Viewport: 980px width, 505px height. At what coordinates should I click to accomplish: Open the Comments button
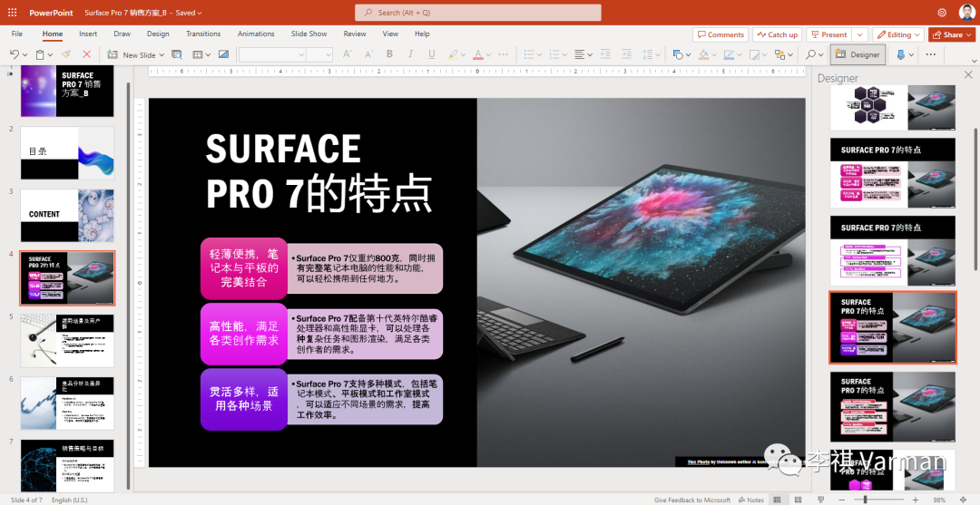pyautogui.click(x=720, y=35)
